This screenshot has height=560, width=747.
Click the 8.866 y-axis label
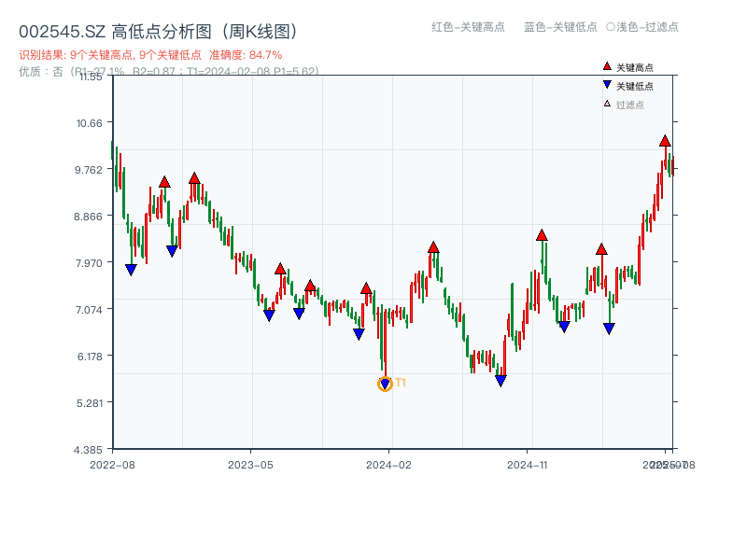pos(88,217)
